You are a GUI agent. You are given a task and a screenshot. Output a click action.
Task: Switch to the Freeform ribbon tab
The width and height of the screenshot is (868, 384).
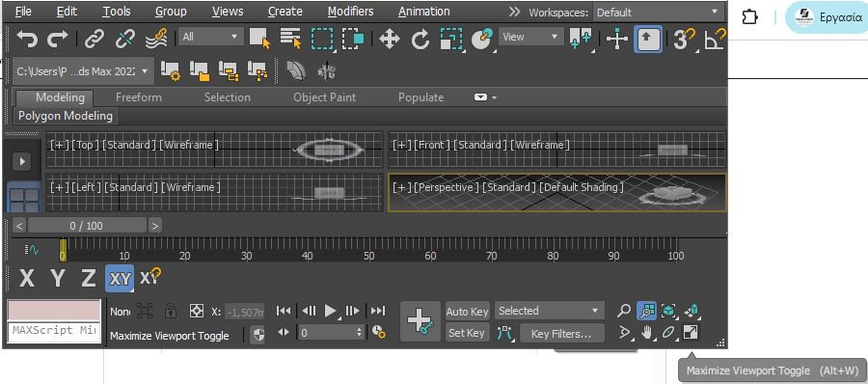click(x=138, y=97)
